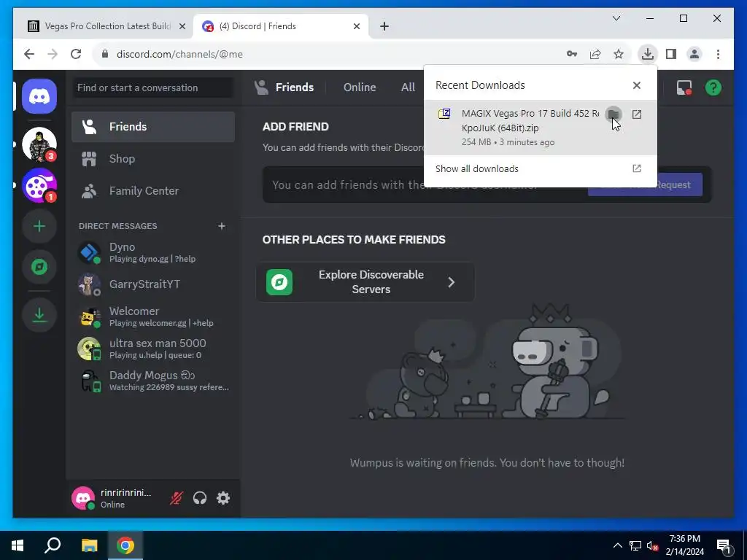Select All friends tab
This screenshot has width=747, height=560.
(x=408, y=87)
